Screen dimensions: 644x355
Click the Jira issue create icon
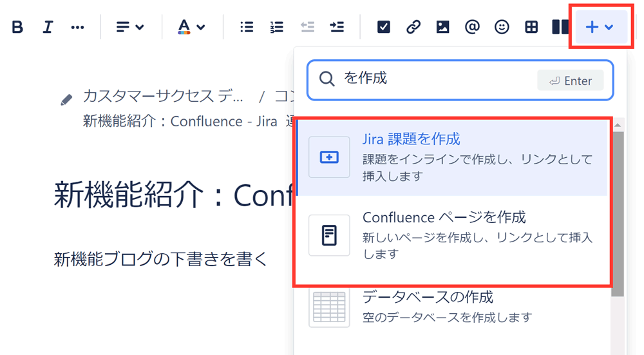click(329, 157)
